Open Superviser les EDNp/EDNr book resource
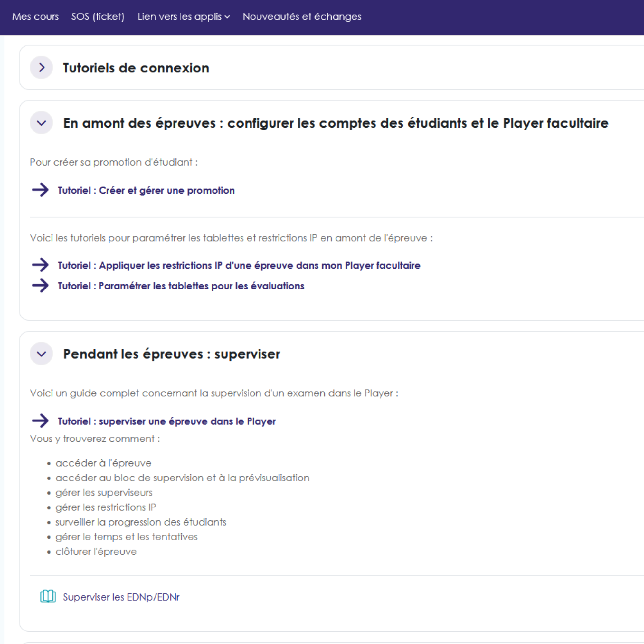Viewport: 644px width, 644px height. click(121, 597)
